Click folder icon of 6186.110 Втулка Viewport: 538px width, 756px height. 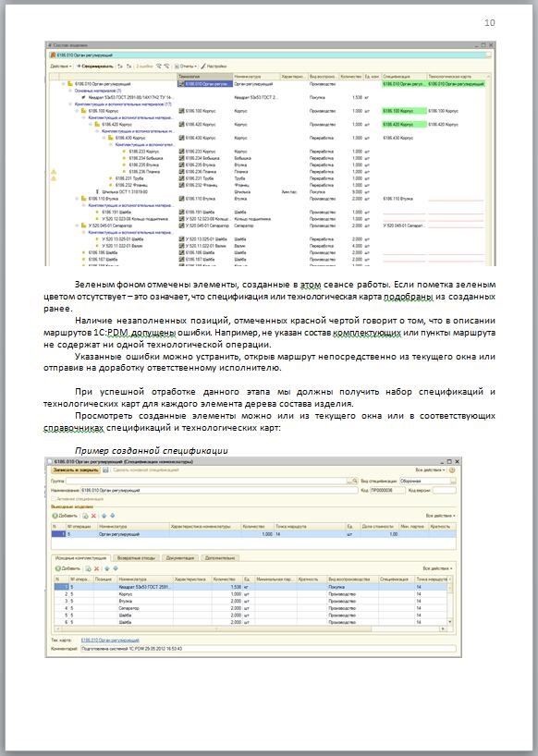point(83,199)
